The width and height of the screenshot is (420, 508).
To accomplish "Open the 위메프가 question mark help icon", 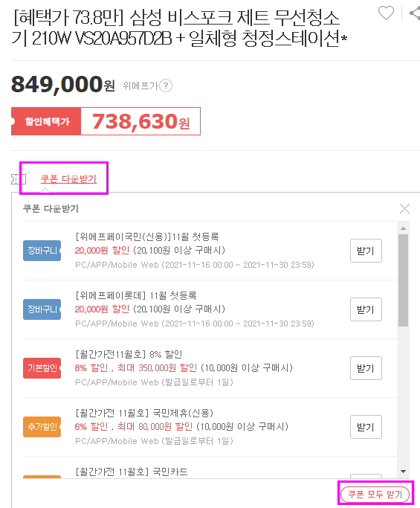I will 166,86.
